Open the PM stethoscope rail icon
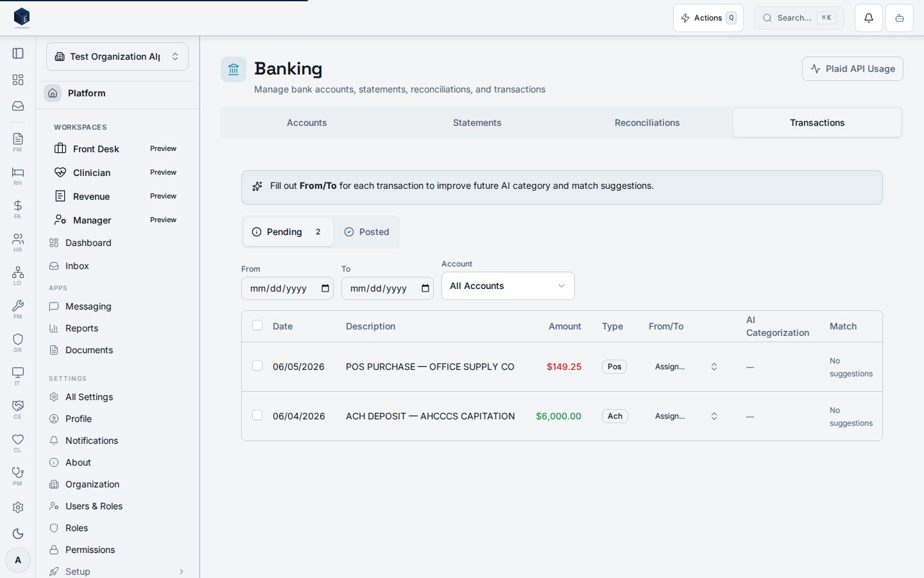Viewport: 924px width, 578px height. [x=18, y=476]
